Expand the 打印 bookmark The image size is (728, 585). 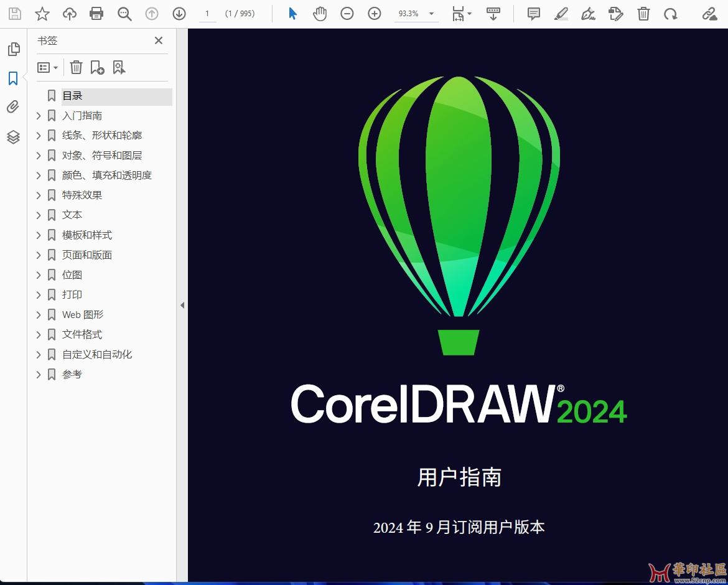[39, 295]
